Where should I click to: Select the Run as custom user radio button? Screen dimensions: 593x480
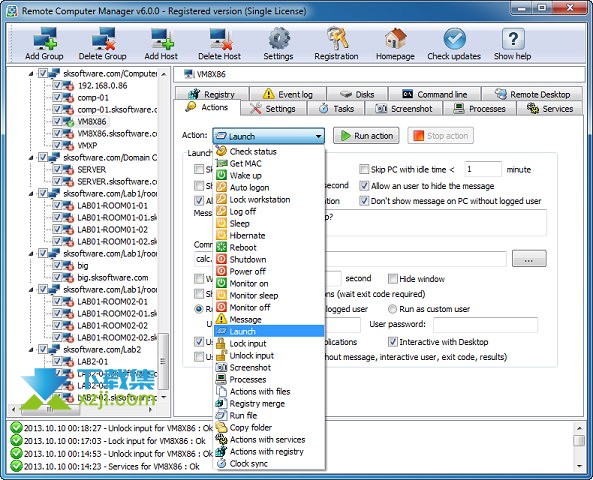coord(393,309)
